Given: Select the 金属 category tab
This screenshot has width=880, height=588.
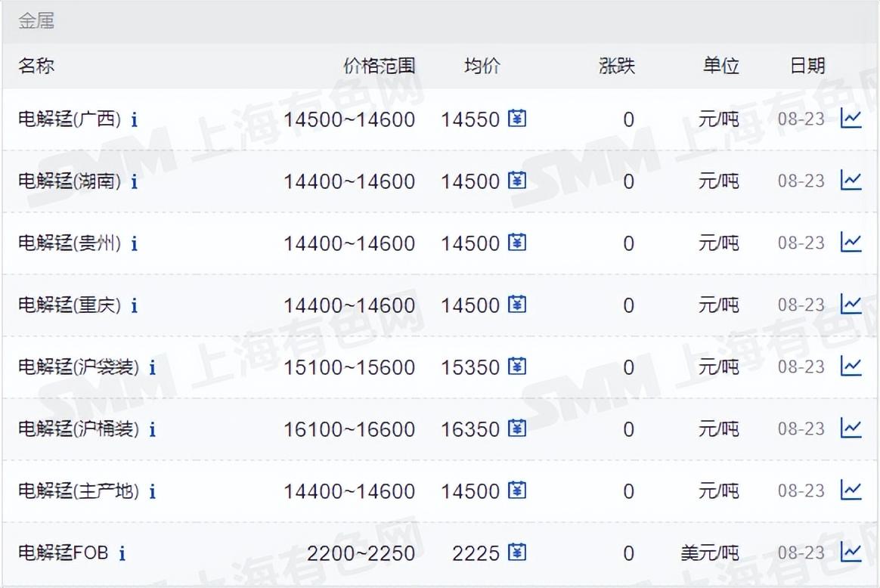Looking at the screenshot, I should (x=36, y=21).
